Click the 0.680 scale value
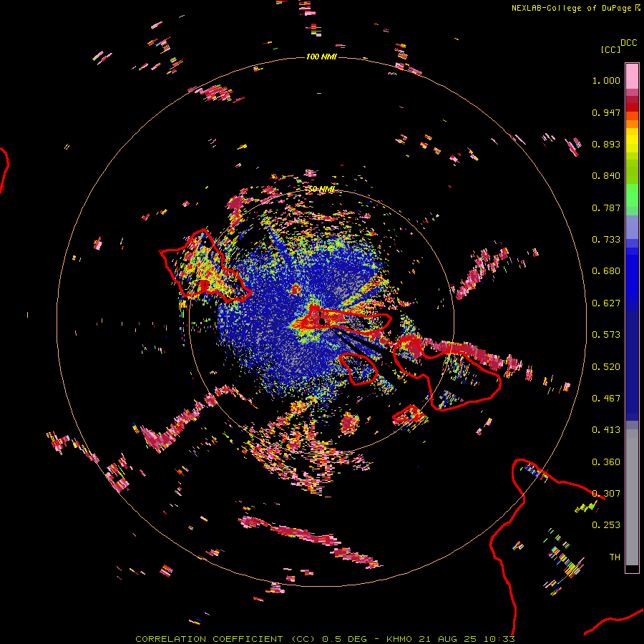 [606, 271]
